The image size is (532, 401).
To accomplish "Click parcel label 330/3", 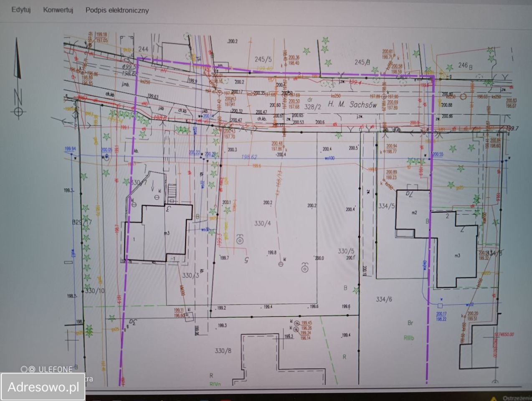I will click(x=191, y=276).
